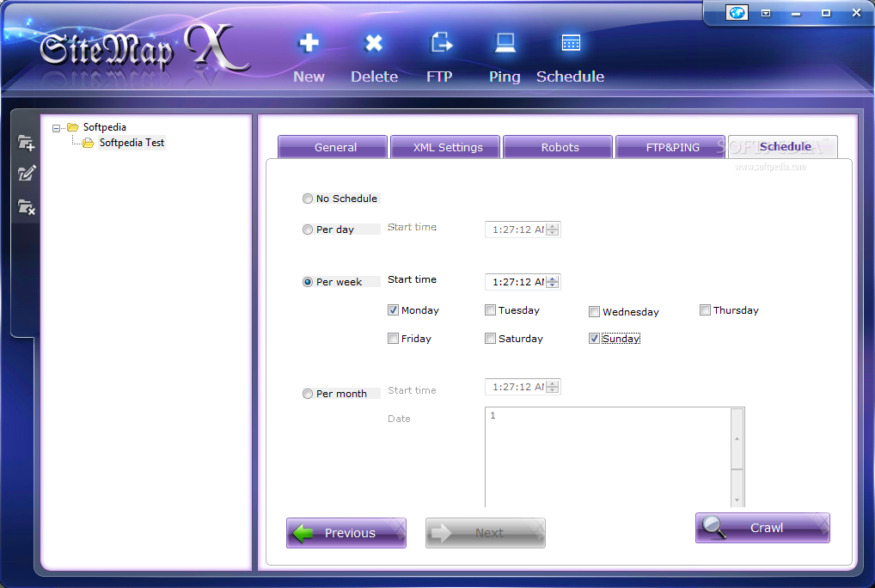Enable the Friday checkbox
The image size is (875, 588).
(393, 339)
